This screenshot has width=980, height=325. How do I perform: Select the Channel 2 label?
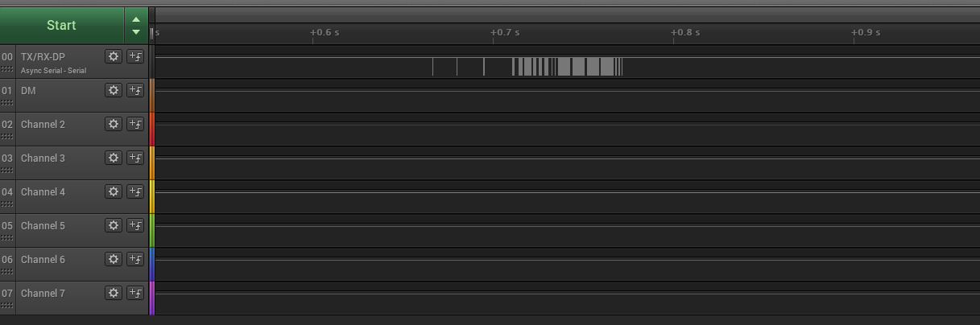click(43, 125)
